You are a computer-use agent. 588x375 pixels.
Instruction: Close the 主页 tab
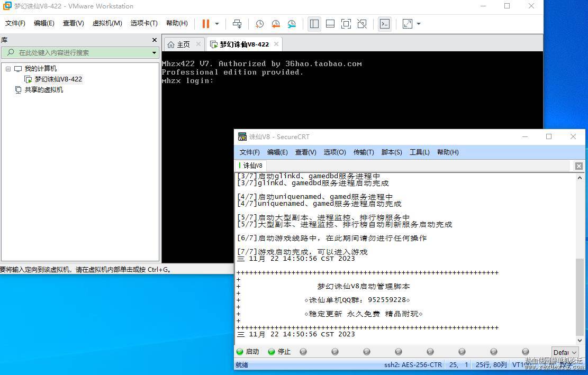point(198,44)
